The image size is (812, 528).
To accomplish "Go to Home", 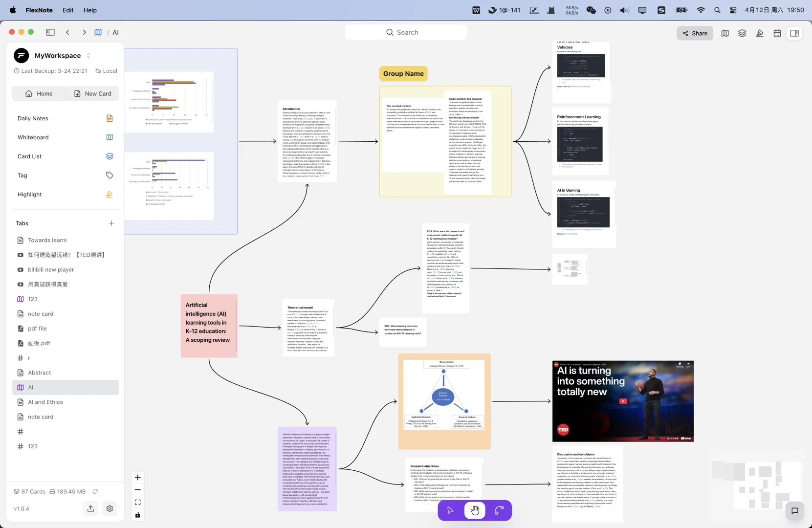I will click(x=39, y=94).
